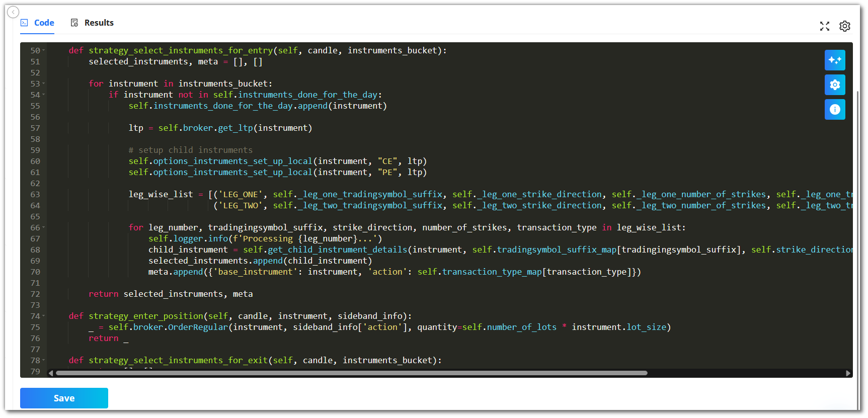The image size is (868, 418).
Task: Click the scroll right arrow
Action: pyautogui.click(x=848, y=373)
